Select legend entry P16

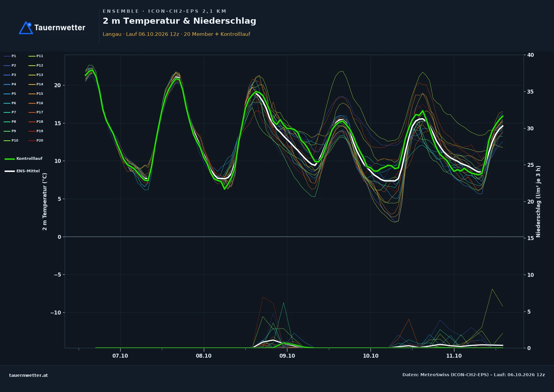[36, 103]
